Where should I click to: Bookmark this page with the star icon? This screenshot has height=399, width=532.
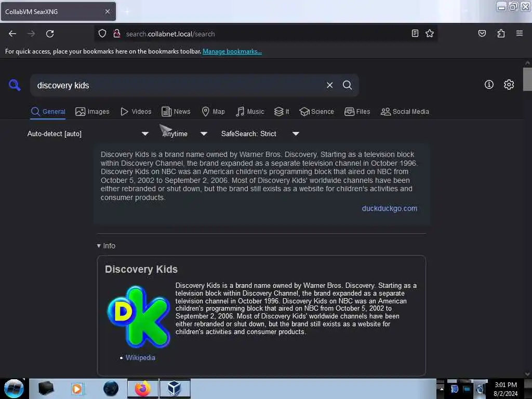click(430, 33)
